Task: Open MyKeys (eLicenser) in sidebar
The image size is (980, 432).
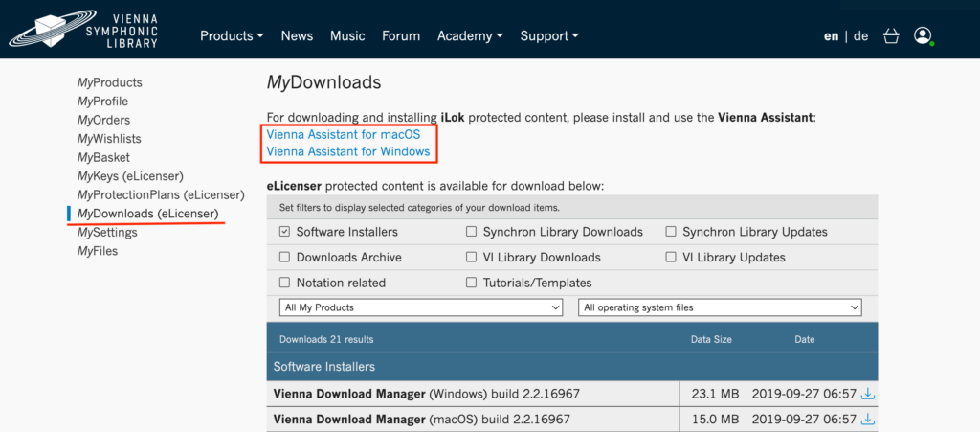Action: pos(130,176)
